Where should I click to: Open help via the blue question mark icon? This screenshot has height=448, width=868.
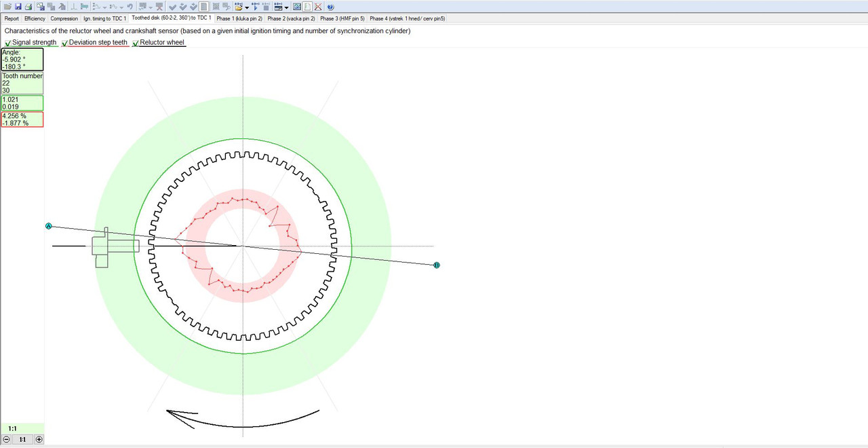coord(331,6)
